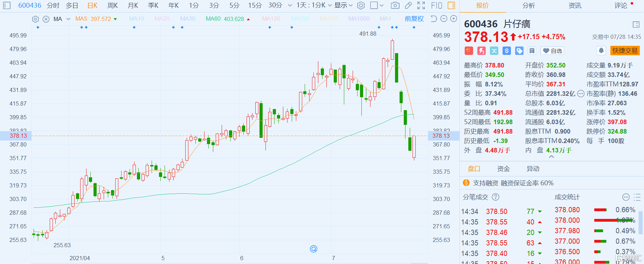Open the ellipsis next to 总市值

(581, 94)
